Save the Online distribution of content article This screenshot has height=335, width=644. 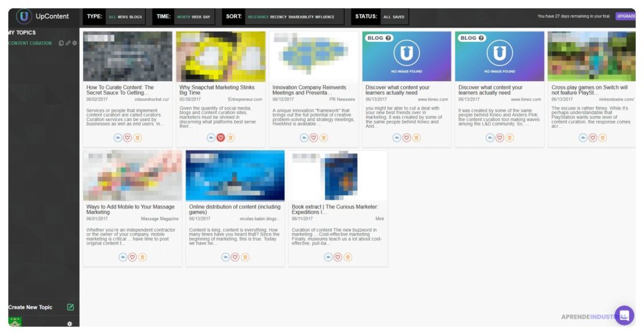(235, 257)
